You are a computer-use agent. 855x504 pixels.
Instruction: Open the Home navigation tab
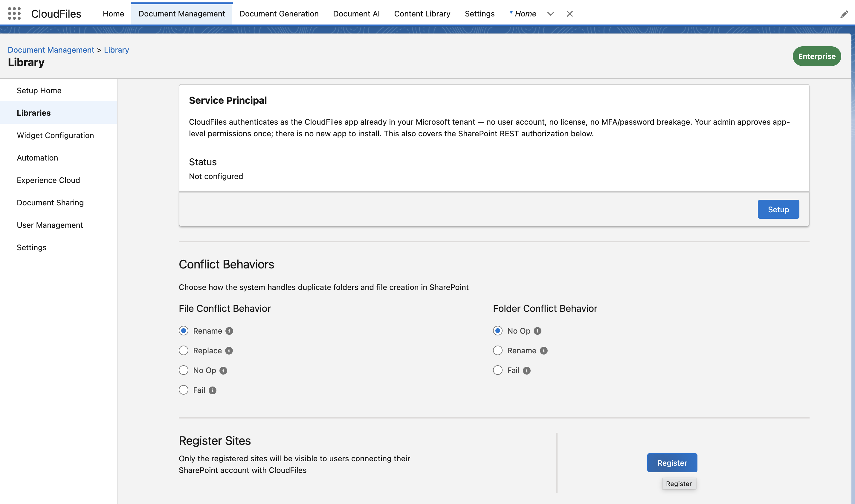113,13
